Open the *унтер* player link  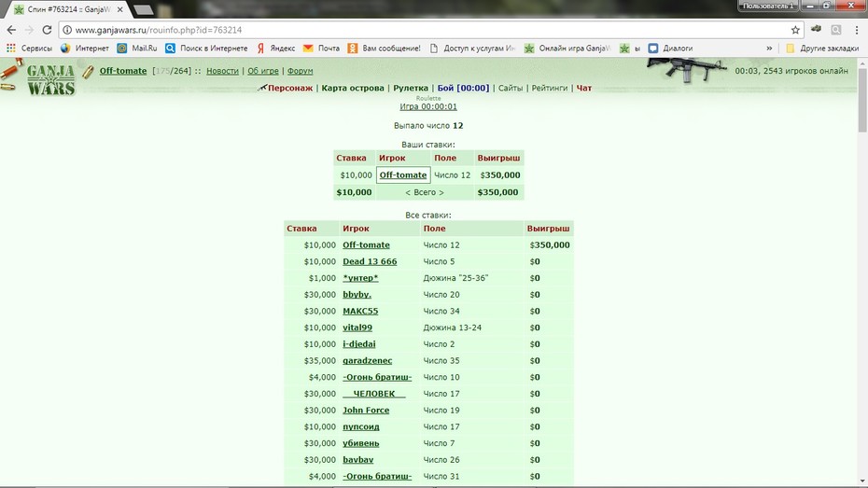coord(360,278)
